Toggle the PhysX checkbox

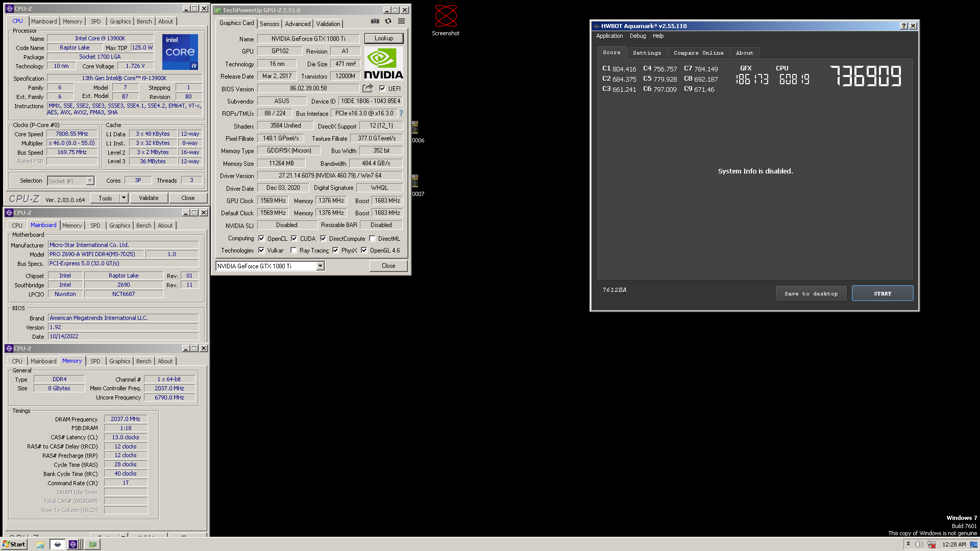[335, 250]
